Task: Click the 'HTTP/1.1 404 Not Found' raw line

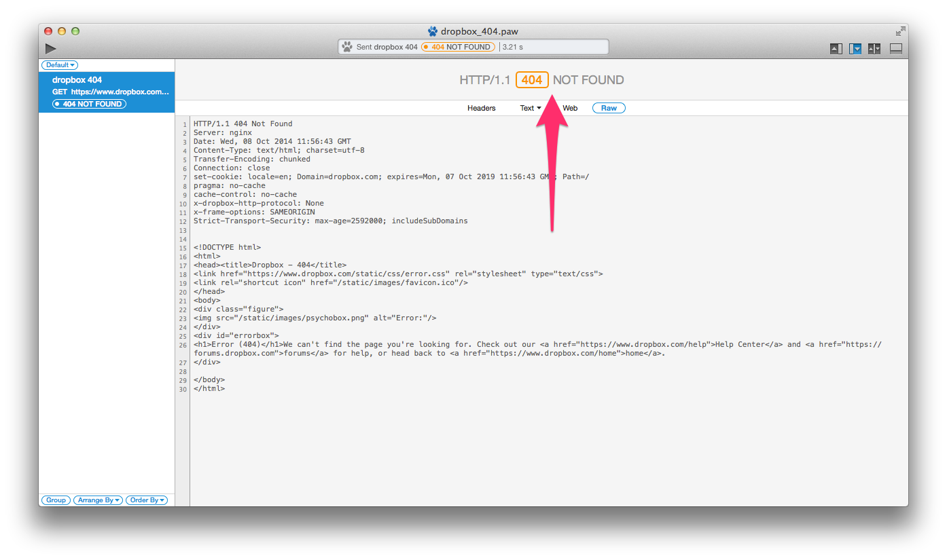Action: (x=243, y=124)
